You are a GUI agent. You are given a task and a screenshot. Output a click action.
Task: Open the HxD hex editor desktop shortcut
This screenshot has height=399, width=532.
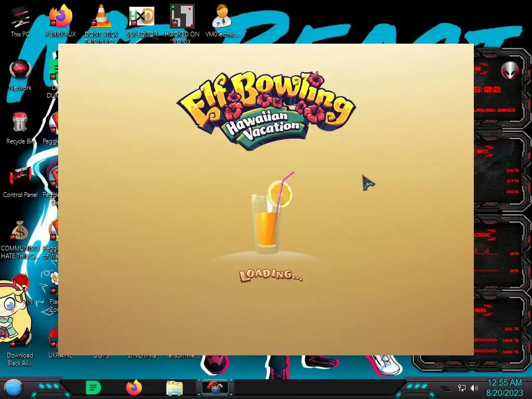click(x=142, y=21)
